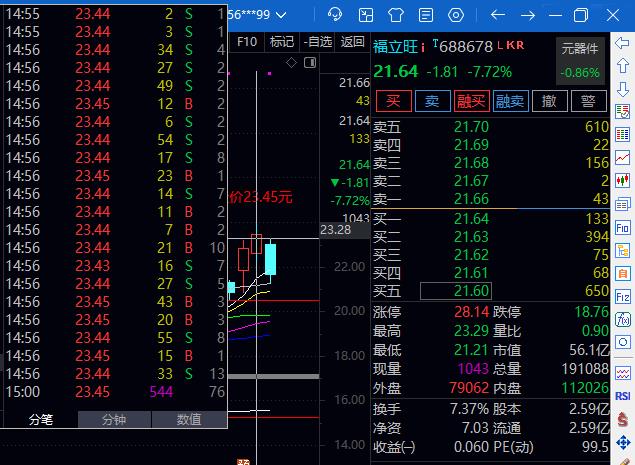Open the 元器件 sector box
The width and height of the screenshot is (635, 465).
(580, 61)
